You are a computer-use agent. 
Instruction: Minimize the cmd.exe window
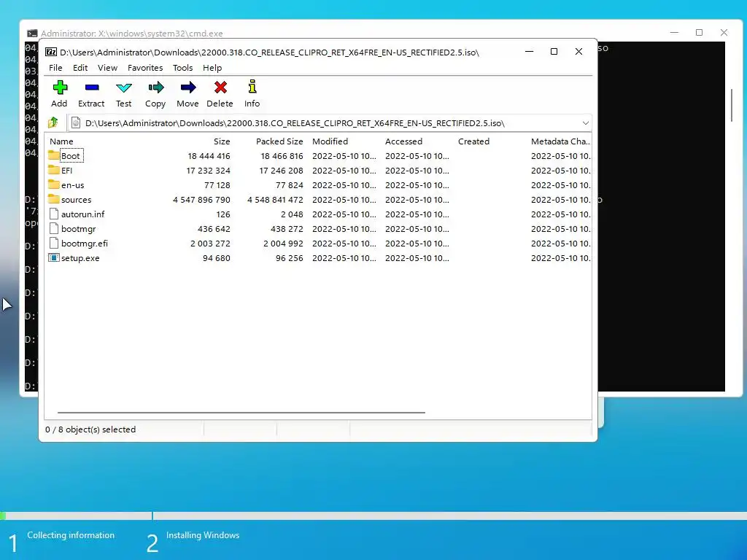coord(674,32)
